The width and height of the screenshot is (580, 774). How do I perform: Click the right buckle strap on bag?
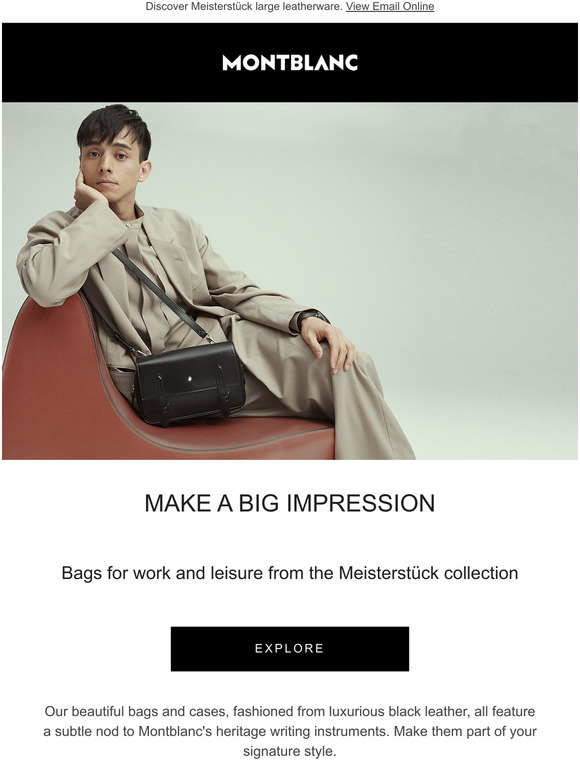(223, 390)
